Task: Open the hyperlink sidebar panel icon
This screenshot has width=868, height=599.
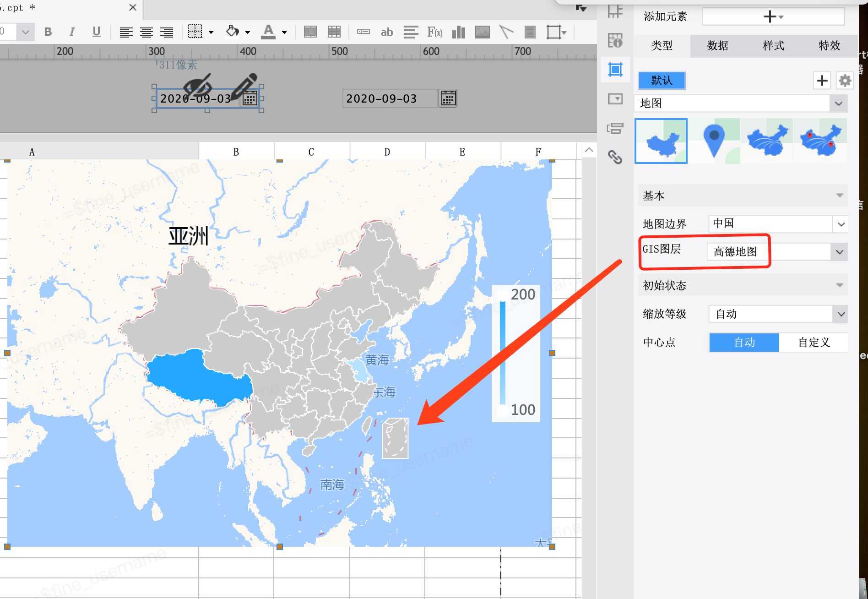Action: pos(615,157)
